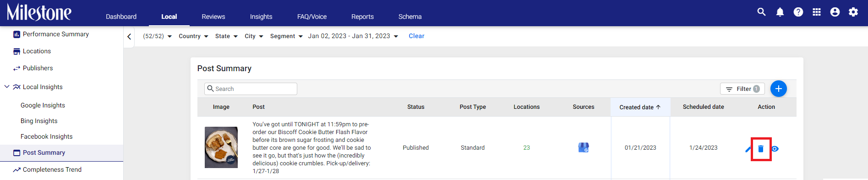This screenshot has height=180, width=868.
Task: Open the Schema tab
Action: point(410,17)
